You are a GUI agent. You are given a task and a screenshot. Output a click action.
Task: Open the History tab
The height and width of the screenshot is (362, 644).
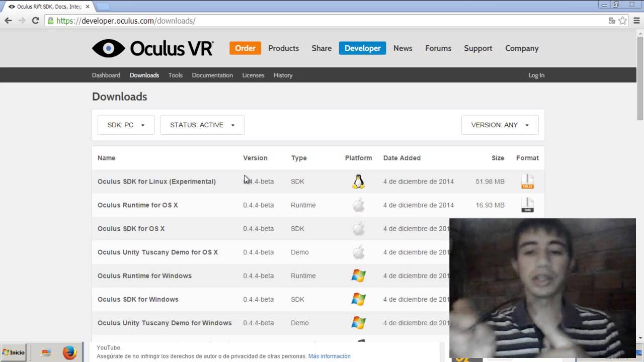tap(283, 75)
